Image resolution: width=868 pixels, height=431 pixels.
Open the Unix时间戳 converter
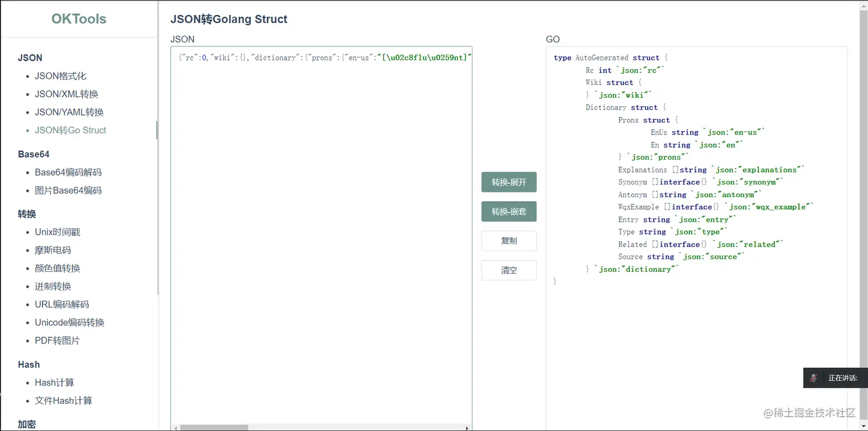[57, 232]
